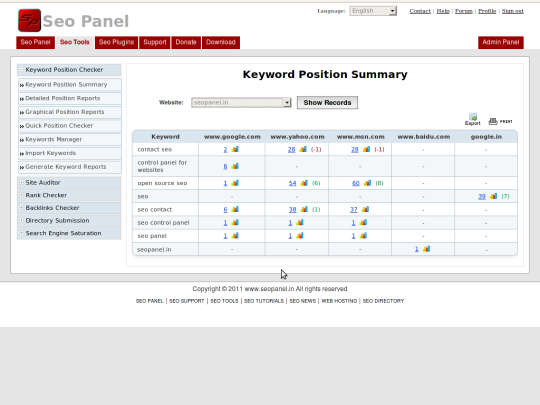The width and height of the screenshot is (540, 405).
Task: Open Keywords Manager in sidebar
Action: click(70, 139)
